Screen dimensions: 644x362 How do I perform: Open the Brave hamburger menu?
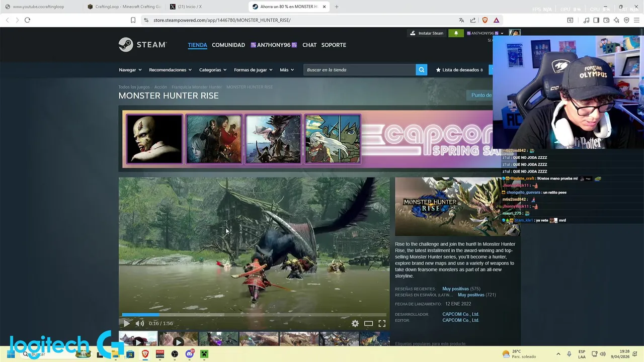tap(637, 20)
